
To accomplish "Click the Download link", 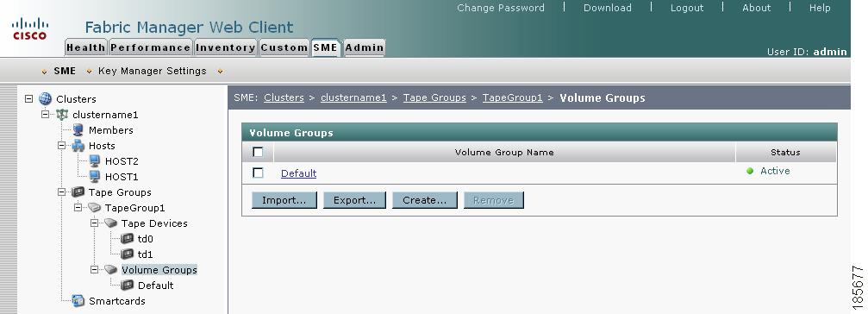I will tap(608, 8).
